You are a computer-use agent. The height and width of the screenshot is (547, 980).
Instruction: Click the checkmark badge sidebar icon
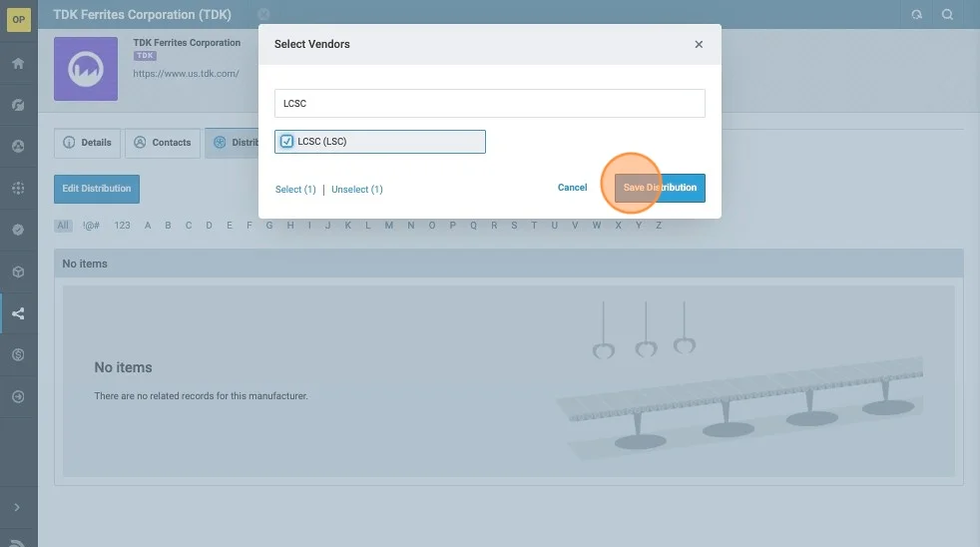18,230
